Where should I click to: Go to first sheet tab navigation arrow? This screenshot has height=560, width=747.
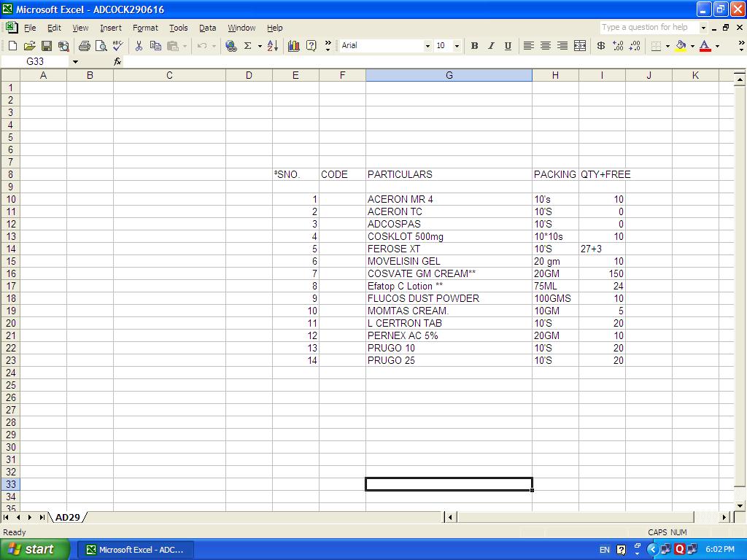pyautogui.click(x=6, y=517)
